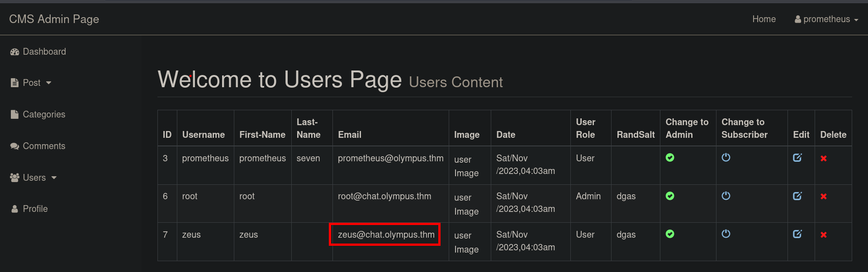Click the edit icon for user root
Viewport: 868px width, 272px height.
[797, 196]
